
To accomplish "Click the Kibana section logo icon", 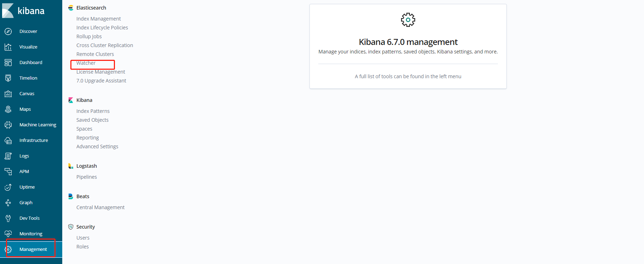I will click(x=71, y=100).
